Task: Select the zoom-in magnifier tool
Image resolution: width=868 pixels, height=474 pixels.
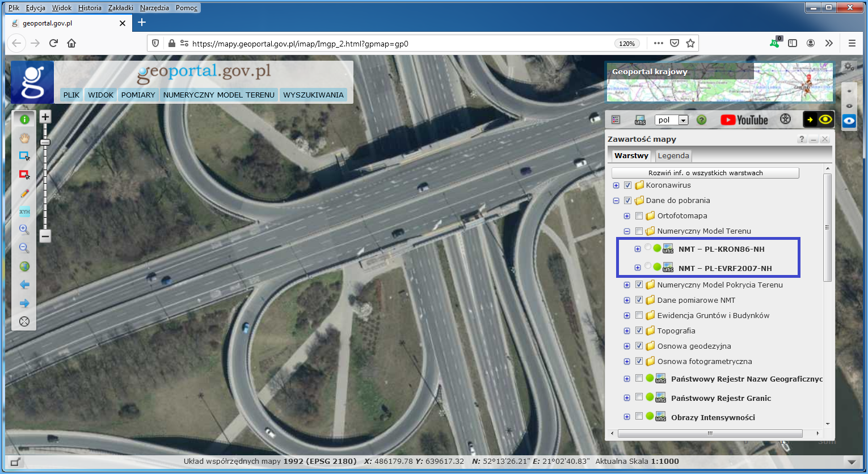Action: click(x=24, y=230)
